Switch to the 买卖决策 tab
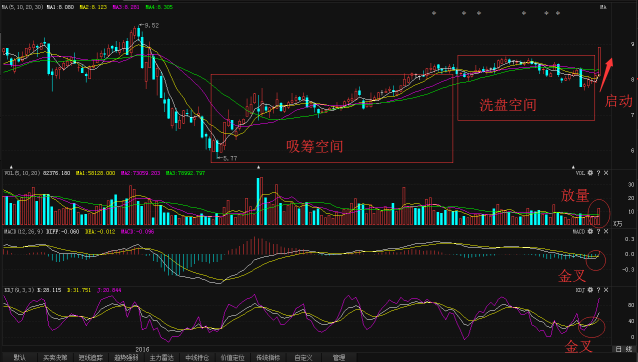The image size is (638, 362). click(x=55, y=358)
